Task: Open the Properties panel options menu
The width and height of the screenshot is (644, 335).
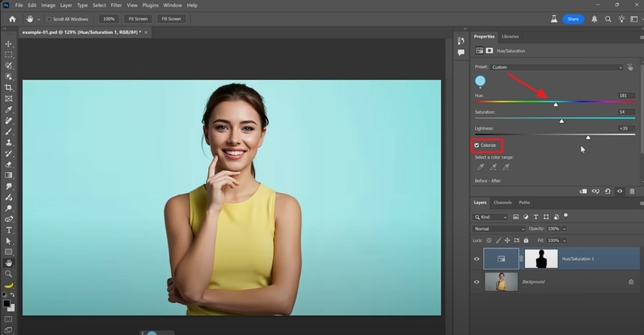Action: click(642, 37)
